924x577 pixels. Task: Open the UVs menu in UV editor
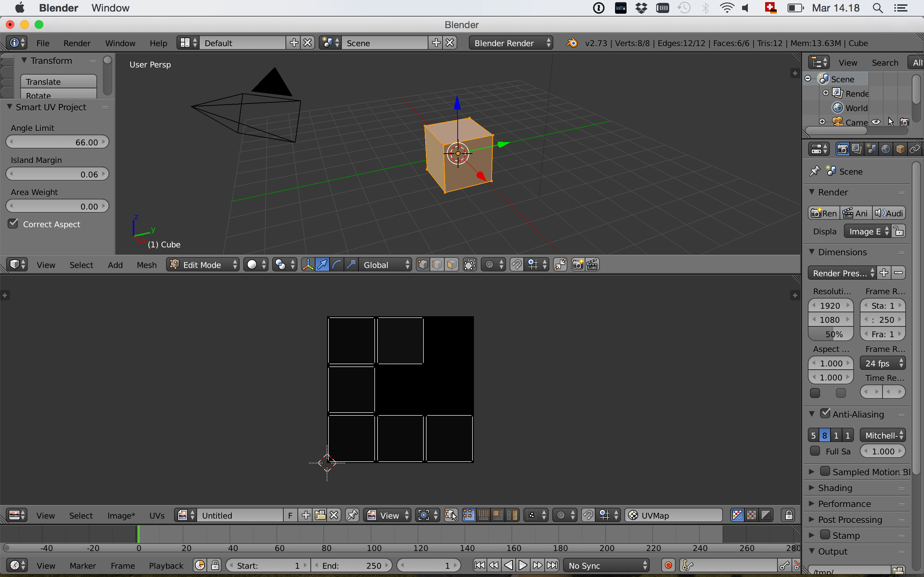pos(157,515)
